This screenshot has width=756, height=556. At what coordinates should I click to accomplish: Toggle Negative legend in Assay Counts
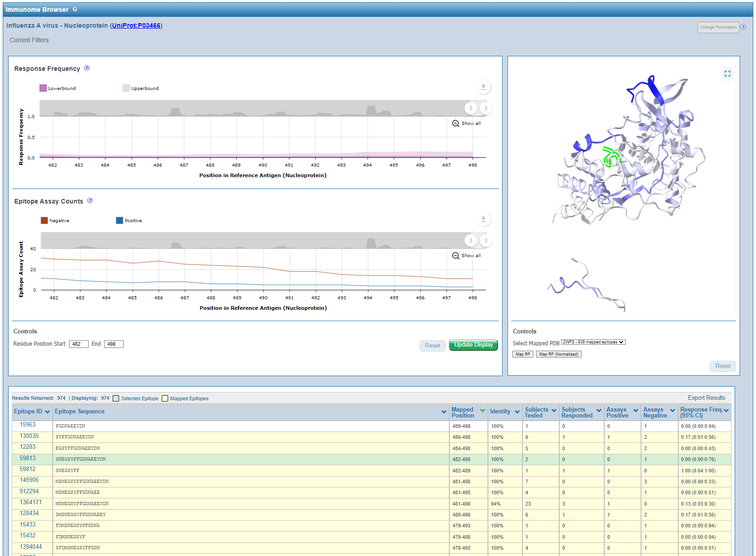tap(55, 220)
